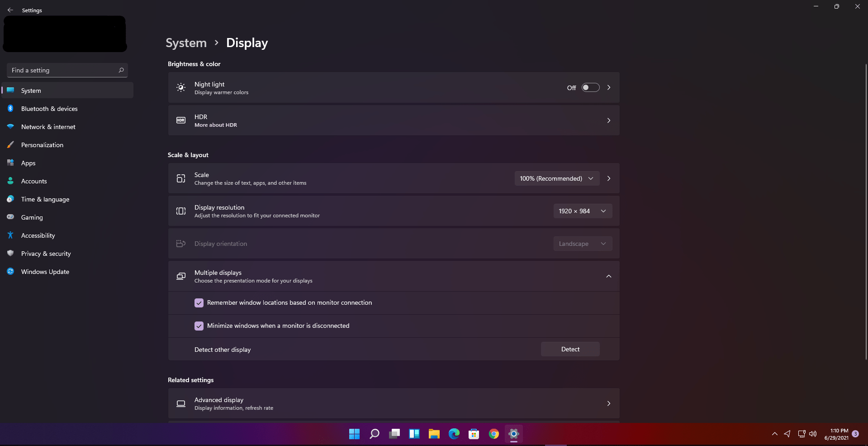Disable minimize windows when monitor disconnected
This screenshot has height=446, width=868.
tap(199, 326)
